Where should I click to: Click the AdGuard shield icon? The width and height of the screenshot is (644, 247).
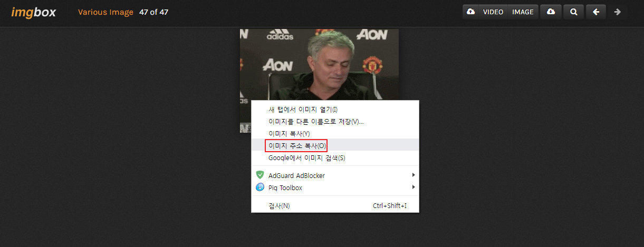pos(259,175)
